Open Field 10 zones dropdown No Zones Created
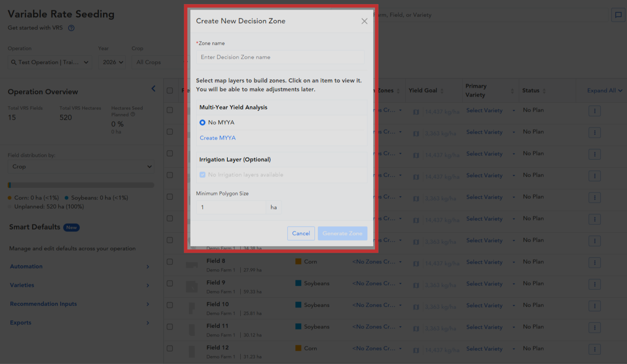The image size is (627, 364). click(377, 305)
